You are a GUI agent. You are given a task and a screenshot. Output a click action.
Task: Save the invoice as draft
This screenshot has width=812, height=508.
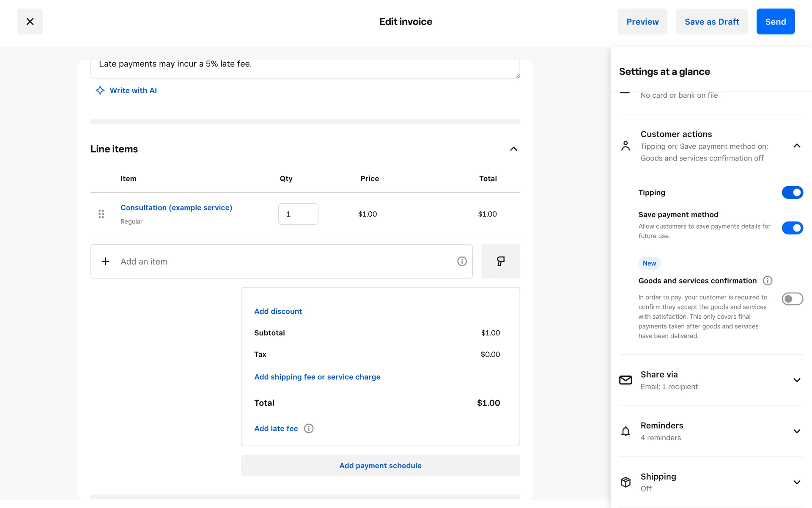click(711, 22)
